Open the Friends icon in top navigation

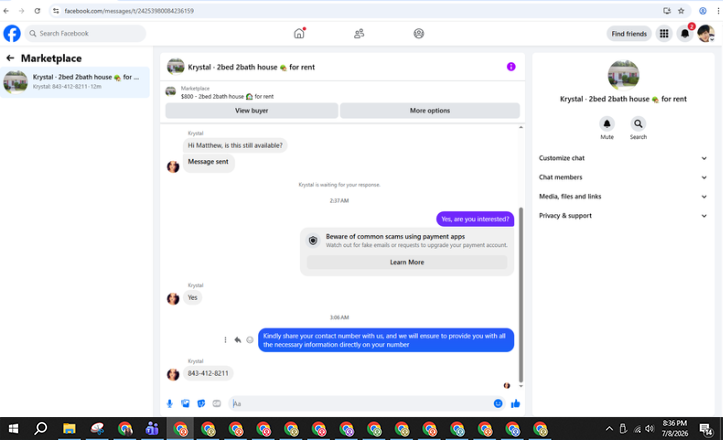click(x=359, y=34)
